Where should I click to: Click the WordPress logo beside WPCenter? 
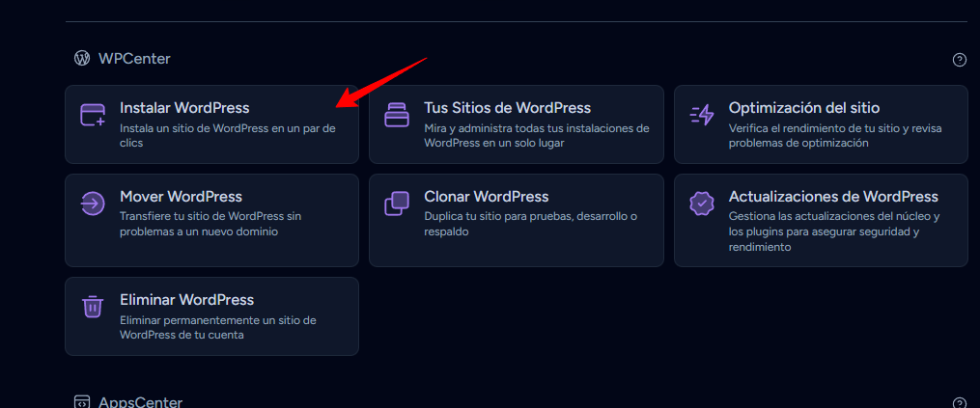(82, 59)
